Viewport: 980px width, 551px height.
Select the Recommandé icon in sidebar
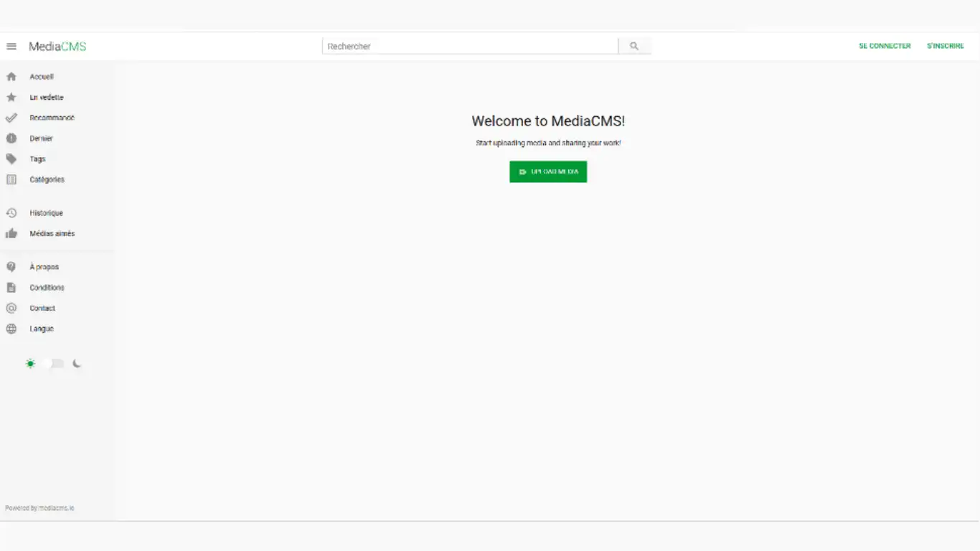[11, 118]
